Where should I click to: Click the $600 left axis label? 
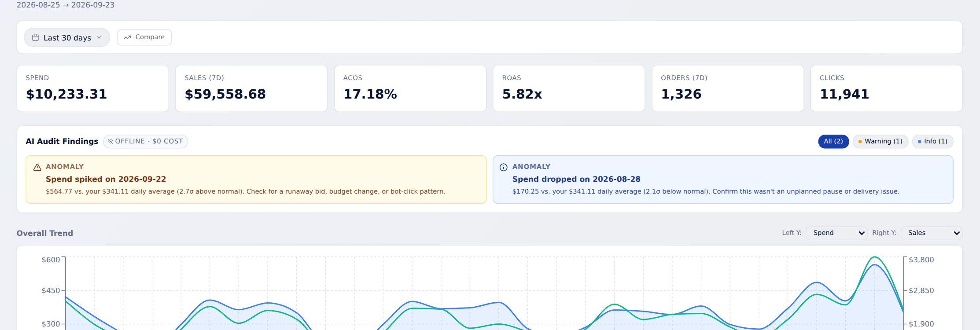click(51, 260)
